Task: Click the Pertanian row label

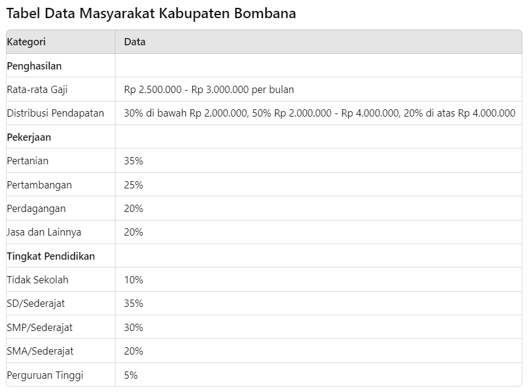Action: (28, 161)
